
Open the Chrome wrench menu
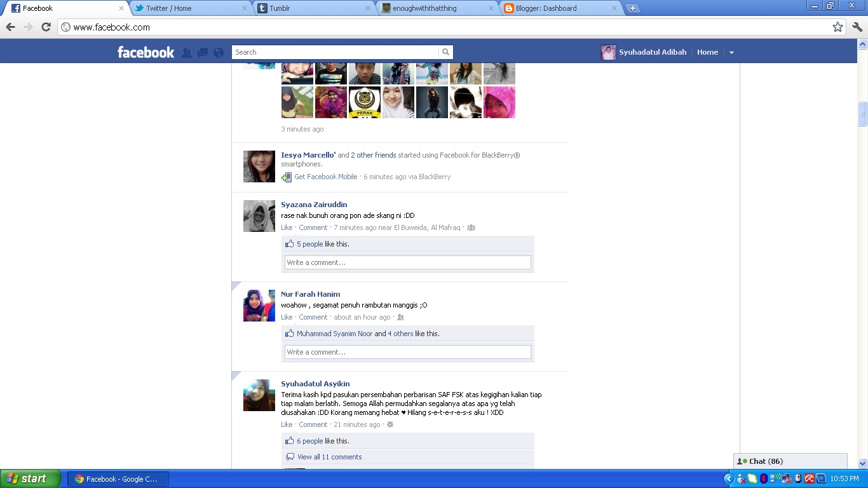[x=857, y=27]
